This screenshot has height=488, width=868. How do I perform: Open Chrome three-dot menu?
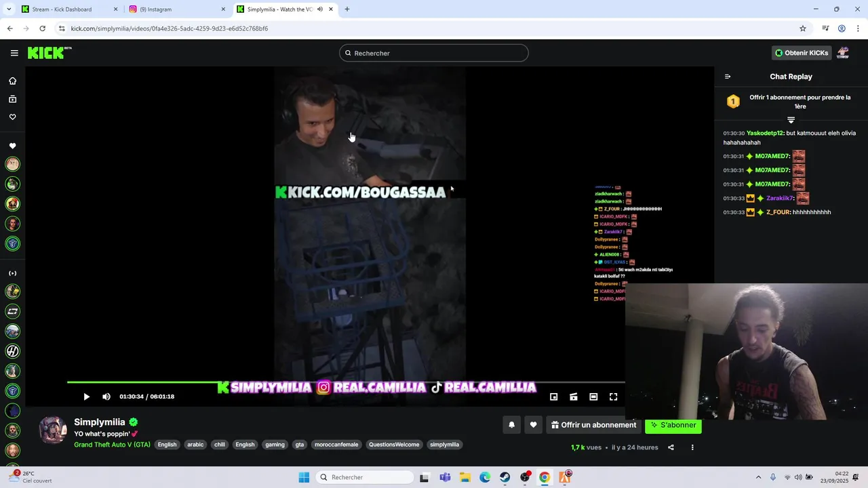(859, 28)
